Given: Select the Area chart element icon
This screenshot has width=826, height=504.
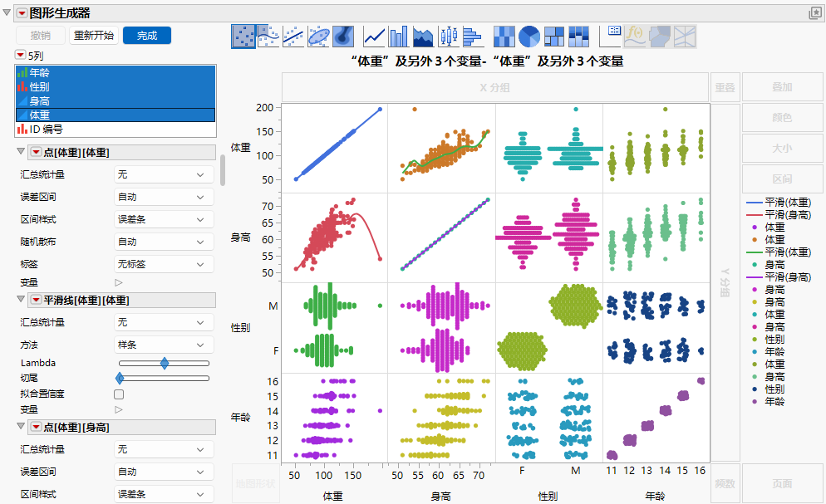Looking at the screenshot, I should point(424,37).
